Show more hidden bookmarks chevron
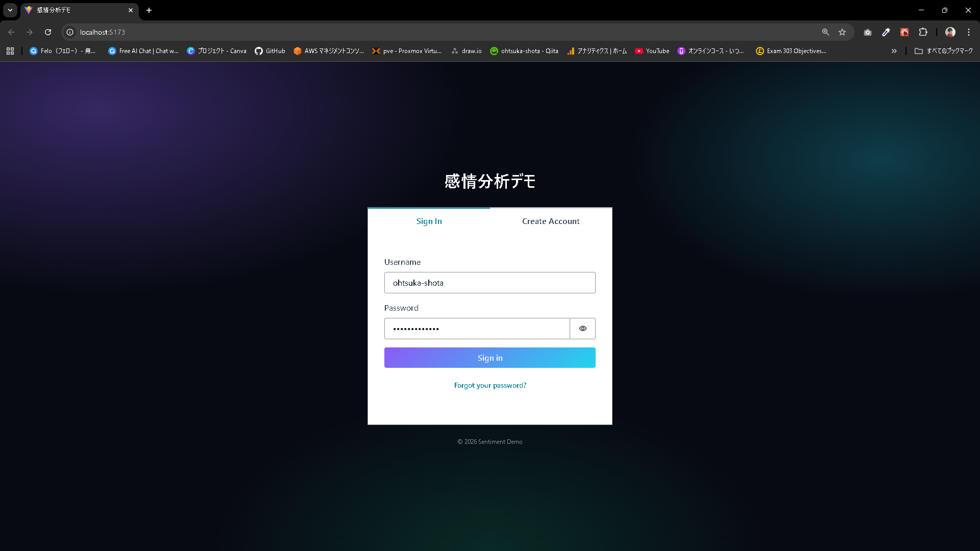The image size is (980, 551). 894,51
